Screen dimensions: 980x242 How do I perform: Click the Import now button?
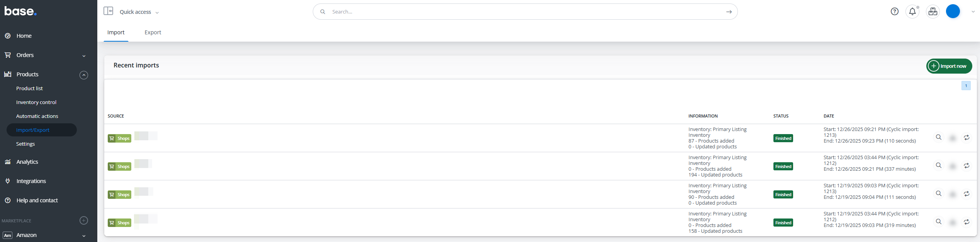coord(949,66)
